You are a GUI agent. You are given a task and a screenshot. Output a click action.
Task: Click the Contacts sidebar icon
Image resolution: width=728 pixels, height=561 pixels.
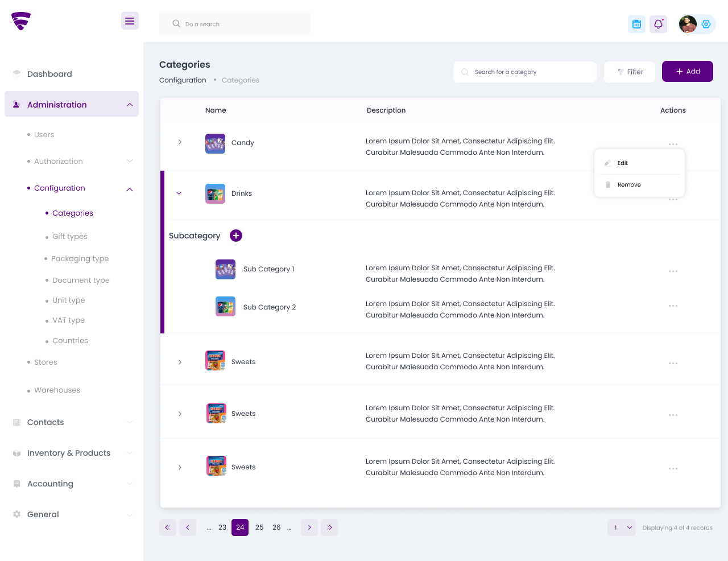click(16, 422)
